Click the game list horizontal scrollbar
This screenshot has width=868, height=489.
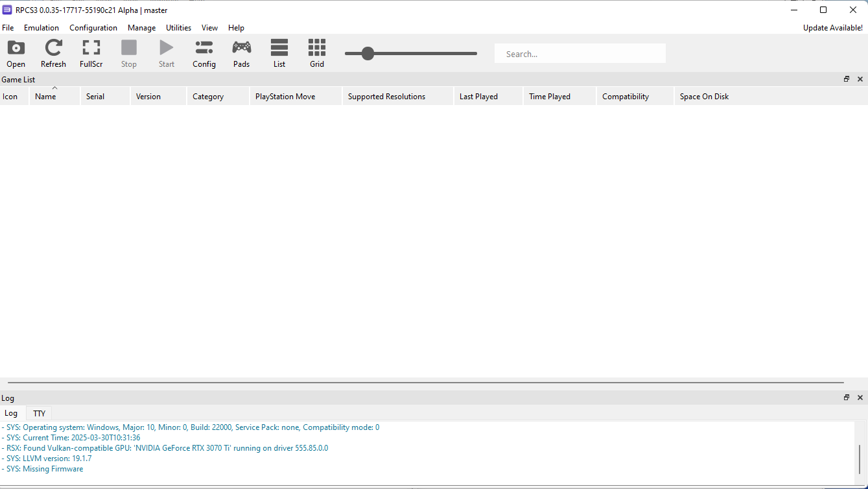pos(426,383)
